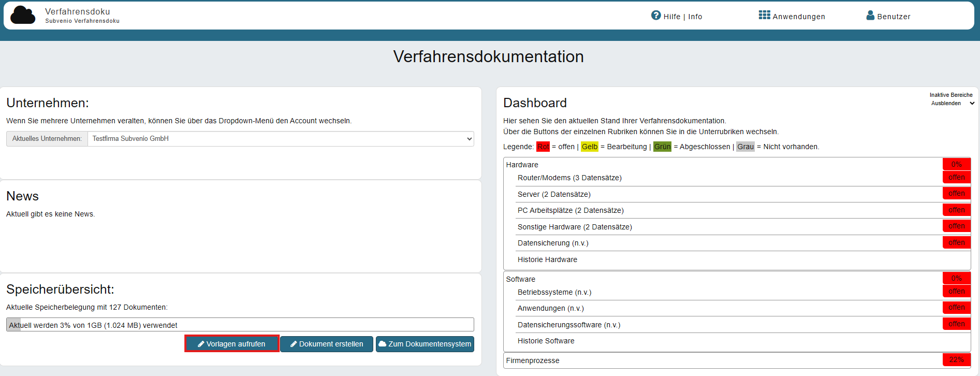
Task: Click the offen status for Server
Action: tap(957, 193)
